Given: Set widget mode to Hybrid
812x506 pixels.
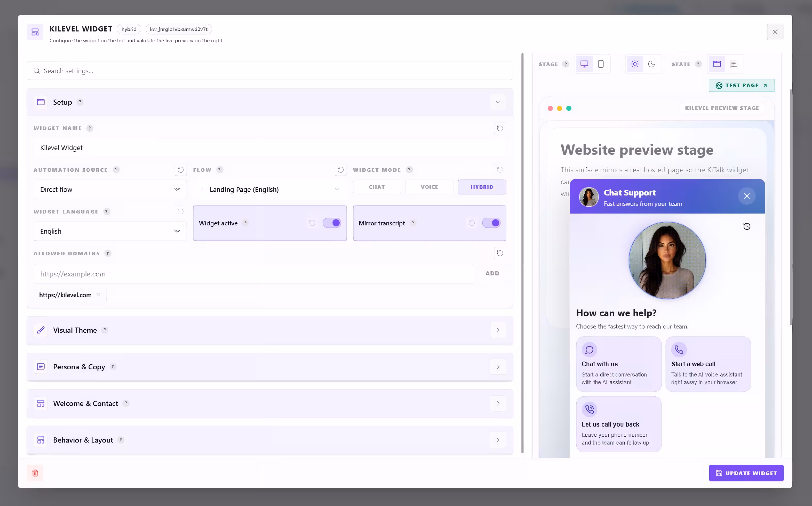Looking at the screenshot, I should point(482,187).
